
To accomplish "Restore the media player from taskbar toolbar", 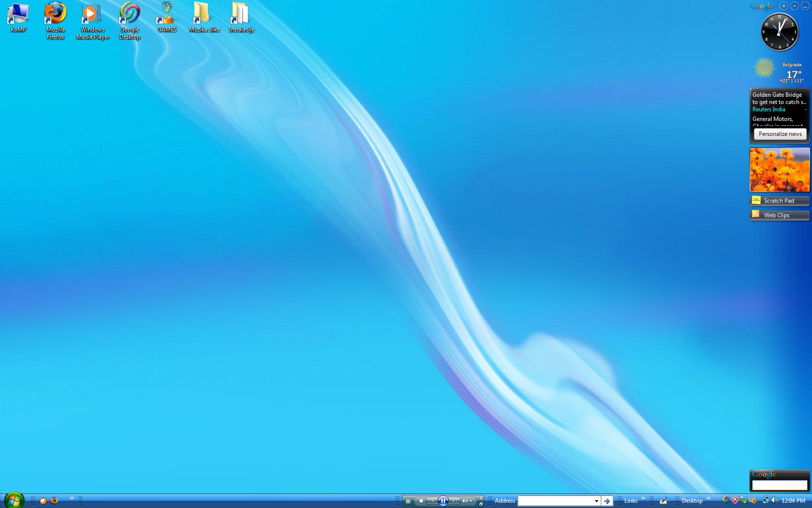I will 481,504.
